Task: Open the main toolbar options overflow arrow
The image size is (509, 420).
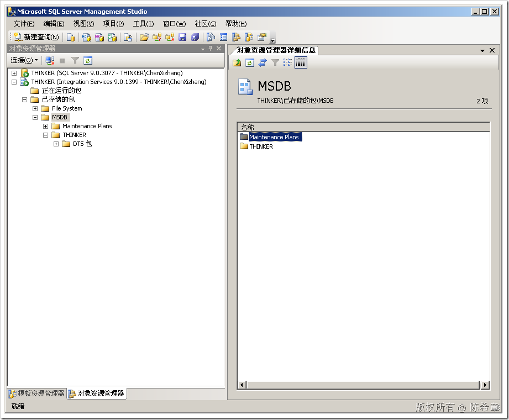Action: click(272, 40)
